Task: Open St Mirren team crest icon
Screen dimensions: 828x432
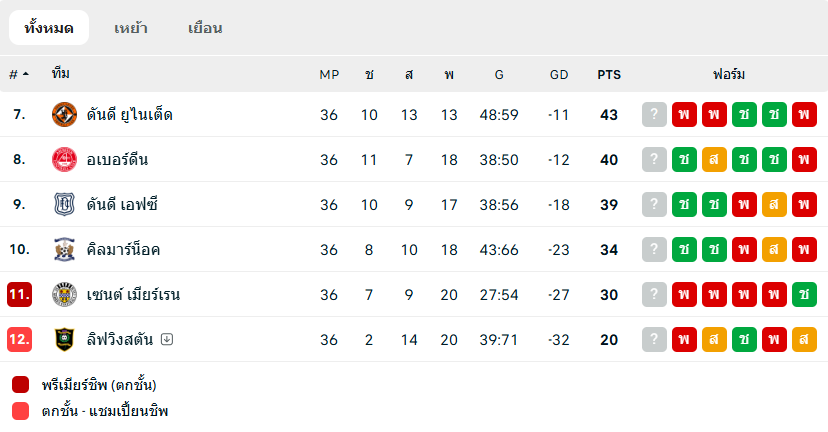Action: 64,294
